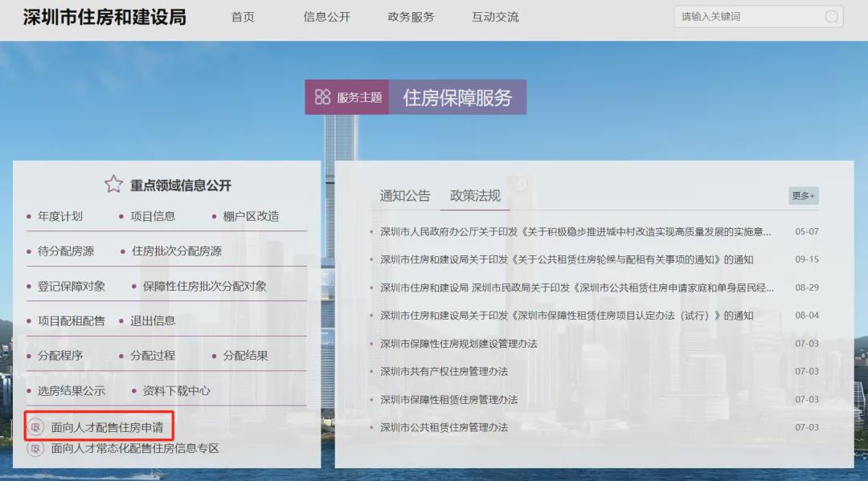868x481 pixels.
Task: Open the 退出信息 link
Action: coord(152,321)
